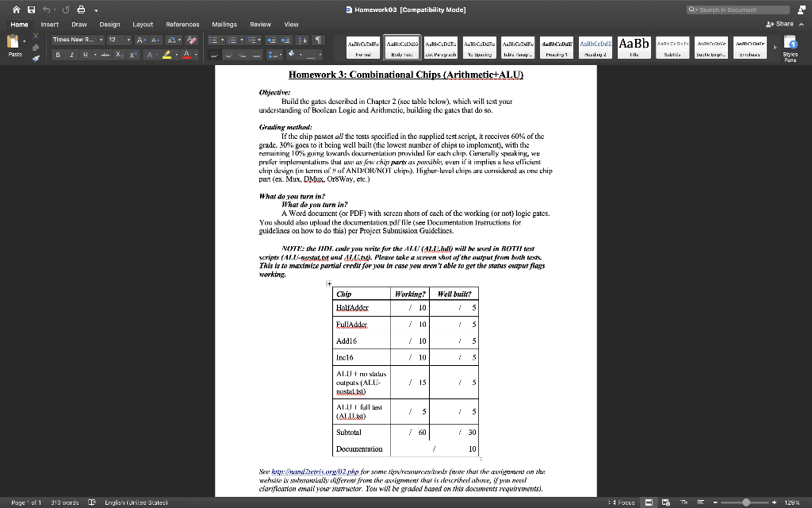The height and width of the screenshot is (508, 812).
Task: Apply the Heading 2 style
Action: pyautogui.click(x=597, y=48)
